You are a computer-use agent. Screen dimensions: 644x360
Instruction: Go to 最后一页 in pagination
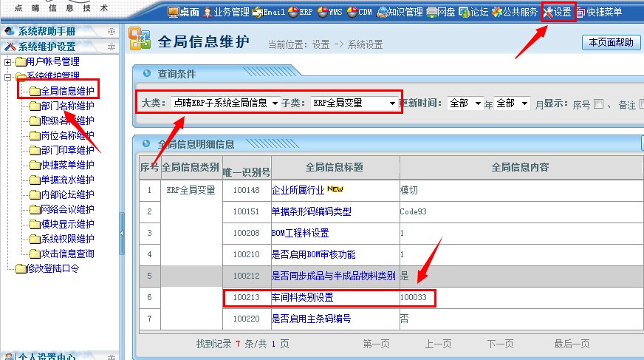[x=572, y=344]
